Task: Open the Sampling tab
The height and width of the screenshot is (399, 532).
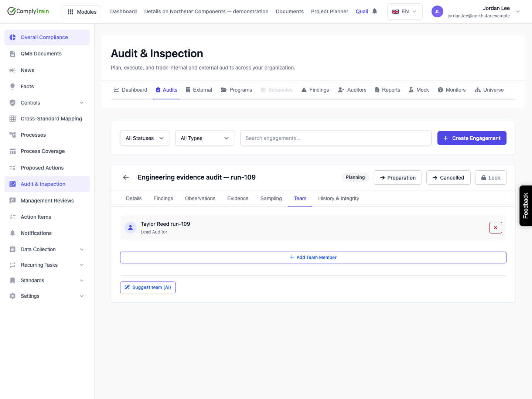Action: coord(271,198)
